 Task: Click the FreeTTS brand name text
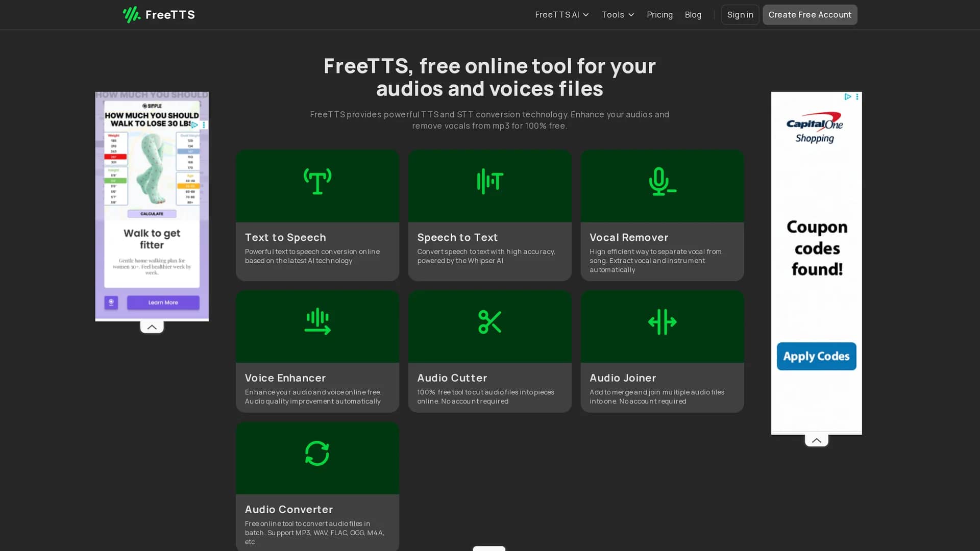coord(170,15)
